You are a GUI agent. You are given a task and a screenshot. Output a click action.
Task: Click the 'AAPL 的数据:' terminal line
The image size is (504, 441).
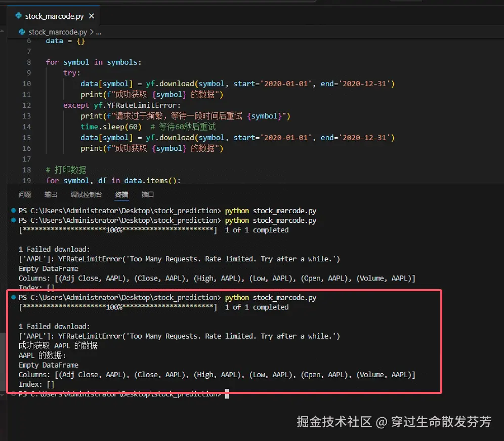[42, 355]
